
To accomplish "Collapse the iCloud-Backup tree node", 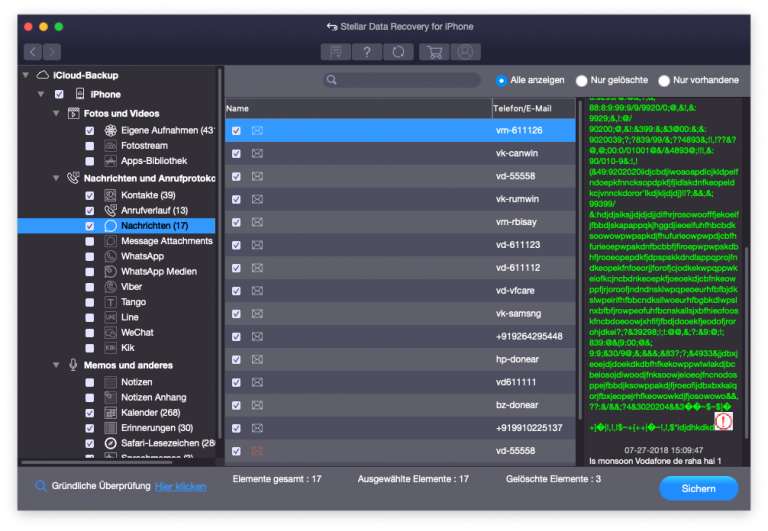I will click(26, 75).
